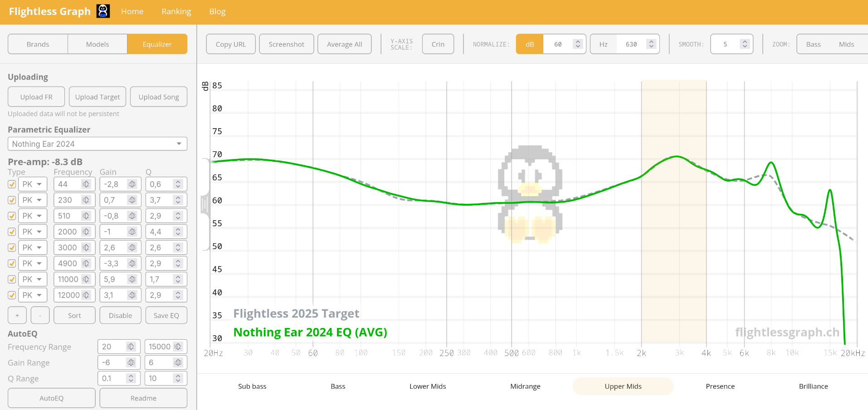Open the Blog page
Viewport: 868px width, 410px height.
(x=217, y=11)
